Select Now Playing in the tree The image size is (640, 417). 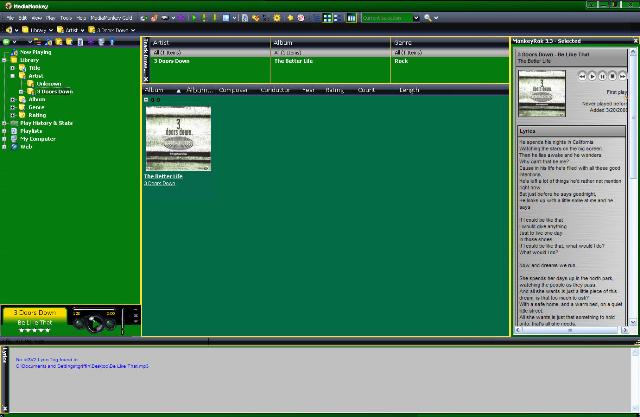point(36,52)
